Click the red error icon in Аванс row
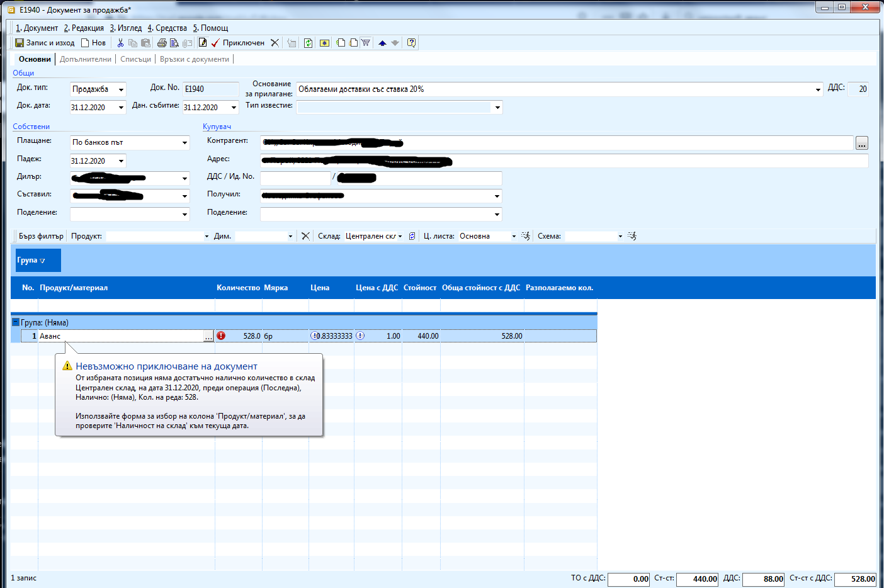The height and width of the screenshot is (588, 884). coord(221,336)
